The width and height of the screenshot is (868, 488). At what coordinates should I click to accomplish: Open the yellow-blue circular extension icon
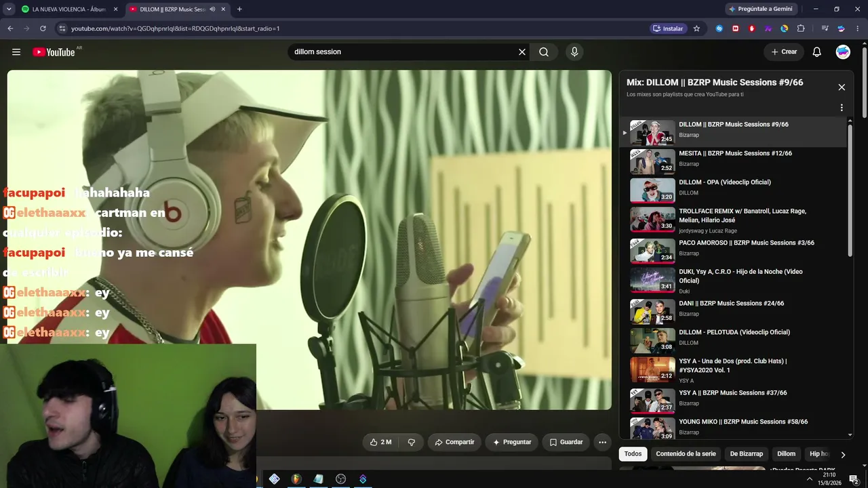pos(785,28)
